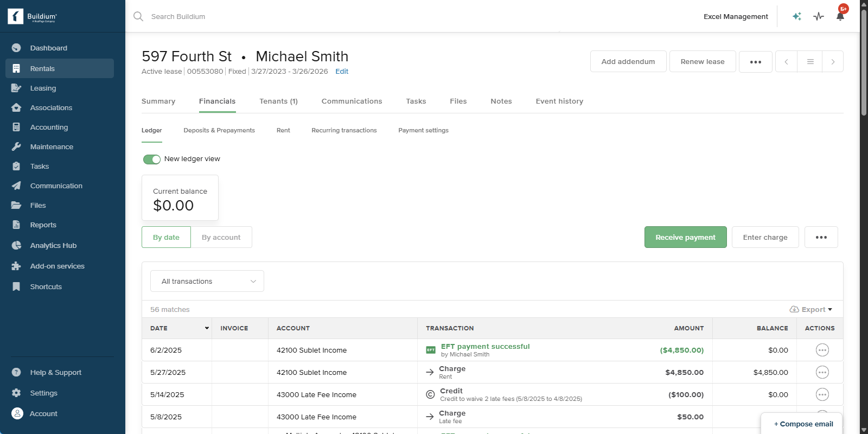This screenshot has width=868, height=434.
Task: Switch to the Tenants (1) tab
Action: 278,101
